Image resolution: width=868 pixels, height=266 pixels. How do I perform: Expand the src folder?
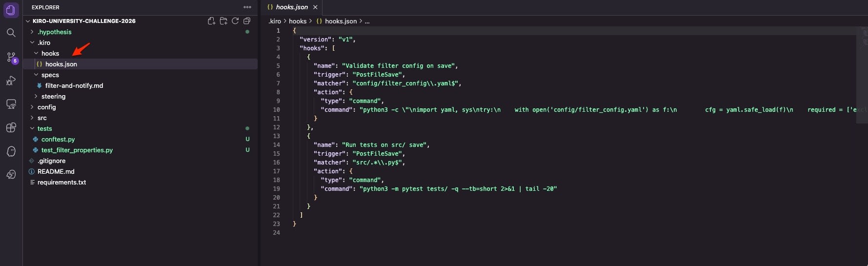pyautogui.click(x=32, y=118)
